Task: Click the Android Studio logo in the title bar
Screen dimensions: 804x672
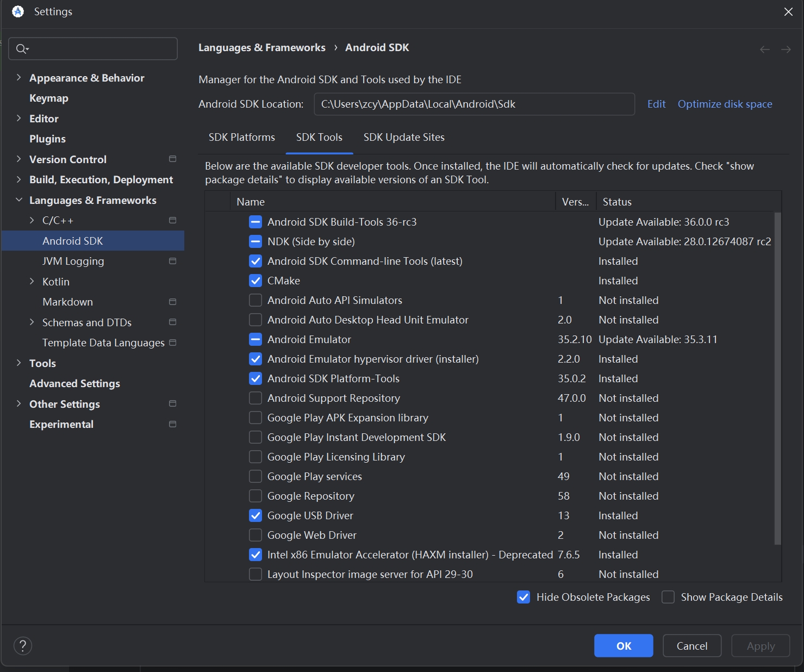Action: [17, 11]
